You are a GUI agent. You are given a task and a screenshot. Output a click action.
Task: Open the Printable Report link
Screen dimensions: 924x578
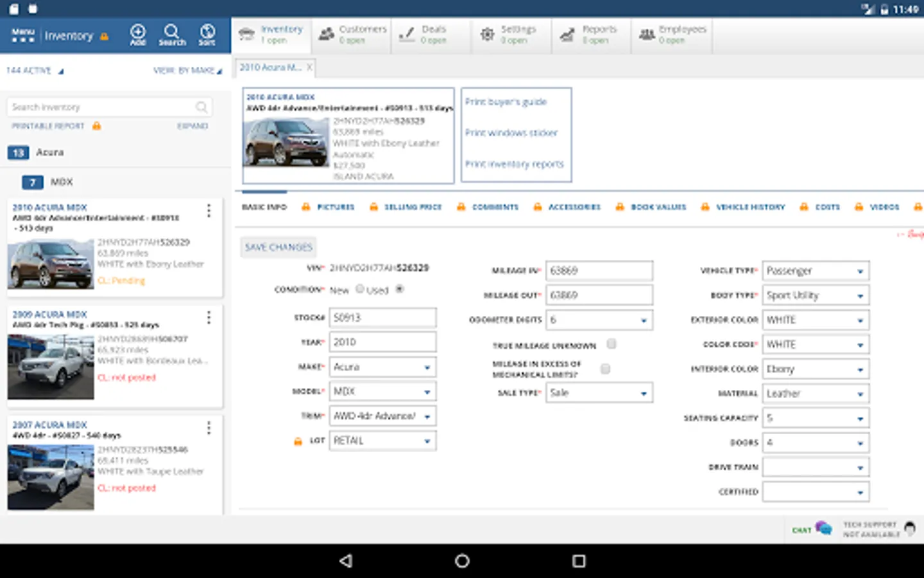pos(48,126)
